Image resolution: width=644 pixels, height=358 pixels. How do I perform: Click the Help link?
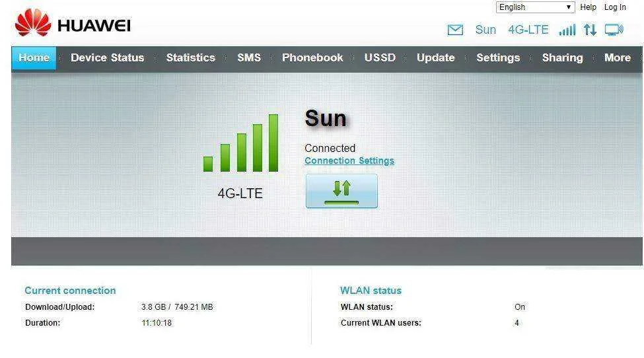[588, 7]
